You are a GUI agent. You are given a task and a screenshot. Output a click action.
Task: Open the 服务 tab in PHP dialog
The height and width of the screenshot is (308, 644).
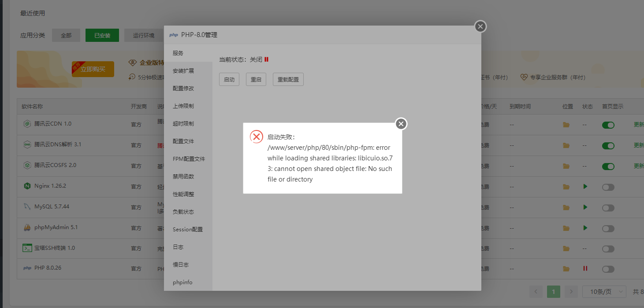point(188,53)
